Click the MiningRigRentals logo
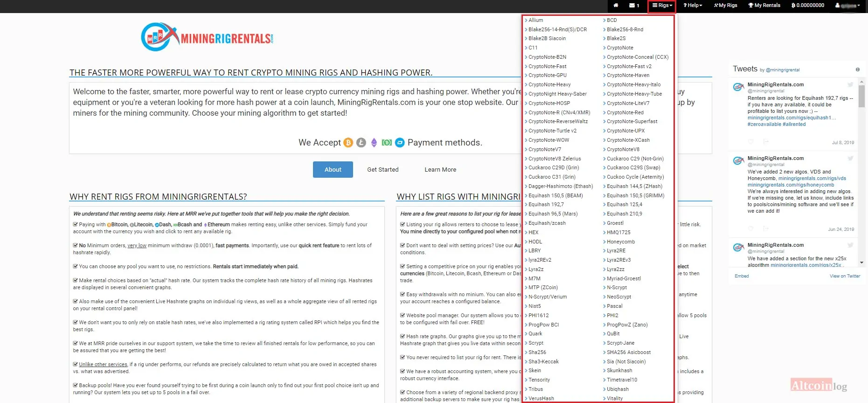The width and height of the screenshot is (868, 403). tap(208, 37)
